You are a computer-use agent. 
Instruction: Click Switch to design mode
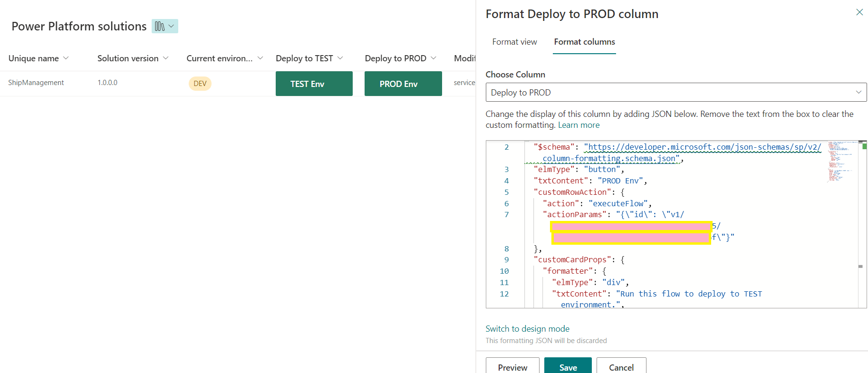click(527, 329)
